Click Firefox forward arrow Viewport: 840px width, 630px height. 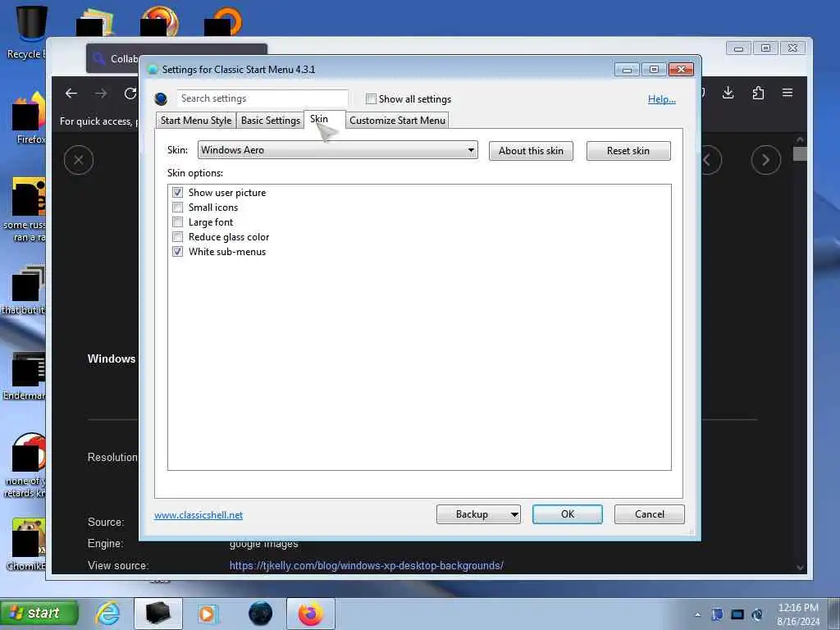(101, 94)
